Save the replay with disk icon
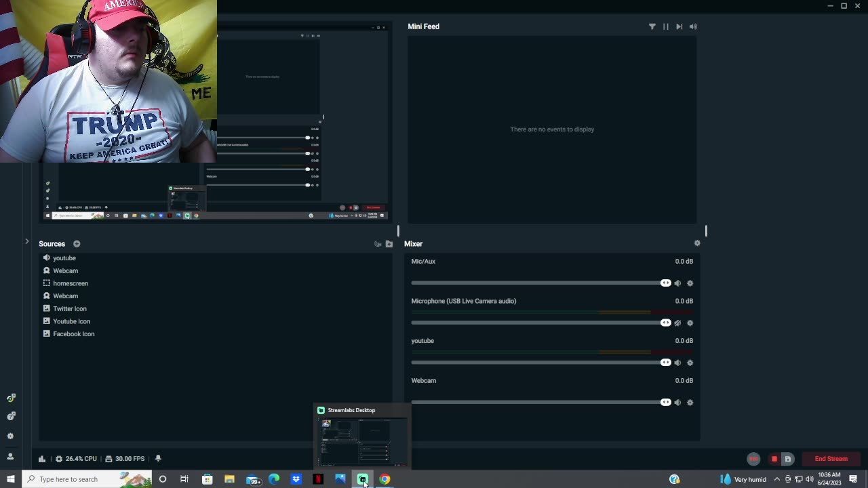Screen dimensions: 868x488 point(788,459)
